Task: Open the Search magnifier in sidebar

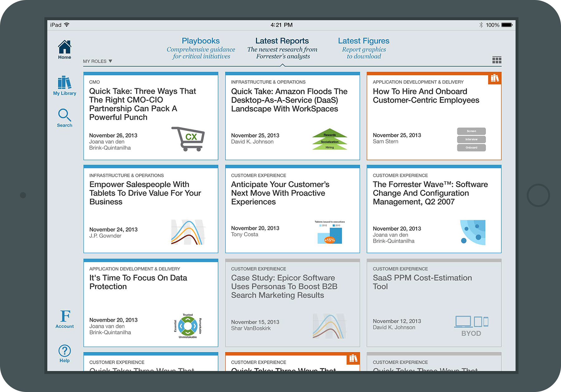Action: (65, 118)
